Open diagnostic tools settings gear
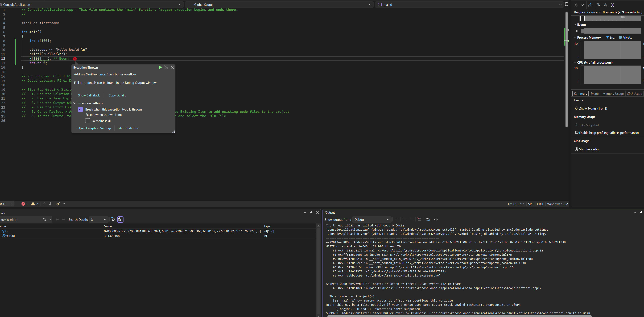 click(x=576, y=5)
